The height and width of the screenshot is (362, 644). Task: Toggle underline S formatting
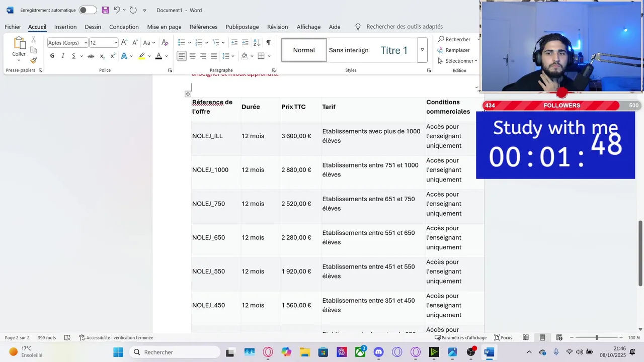73,56
